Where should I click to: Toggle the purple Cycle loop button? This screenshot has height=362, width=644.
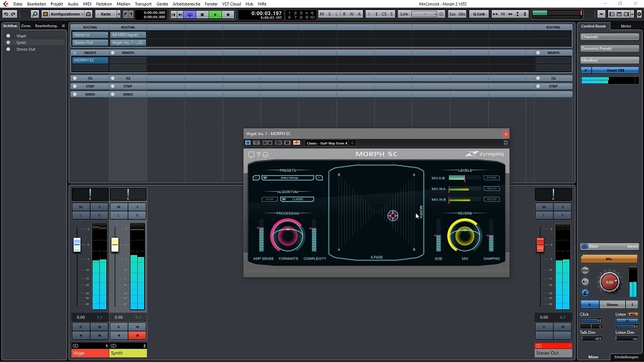point(190,14)
